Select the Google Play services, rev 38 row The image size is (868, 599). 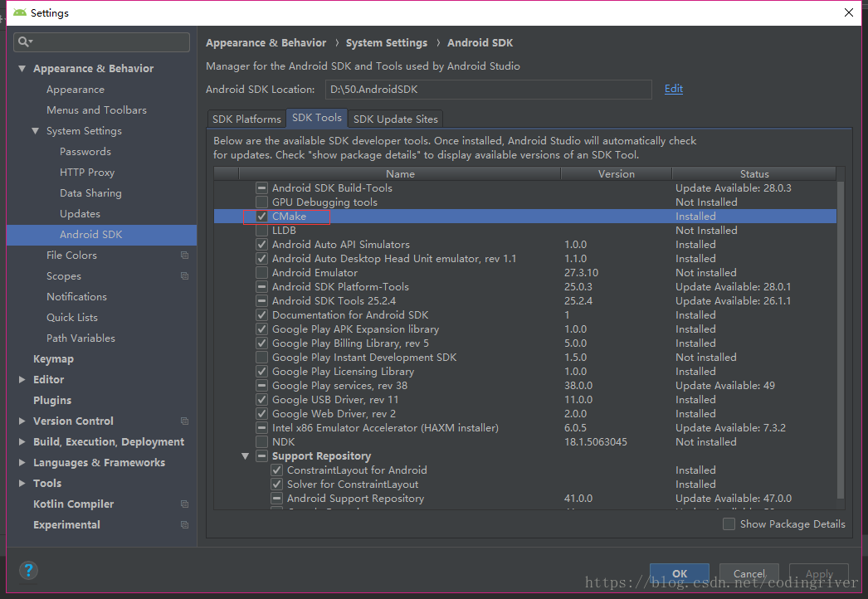[524, 386]
